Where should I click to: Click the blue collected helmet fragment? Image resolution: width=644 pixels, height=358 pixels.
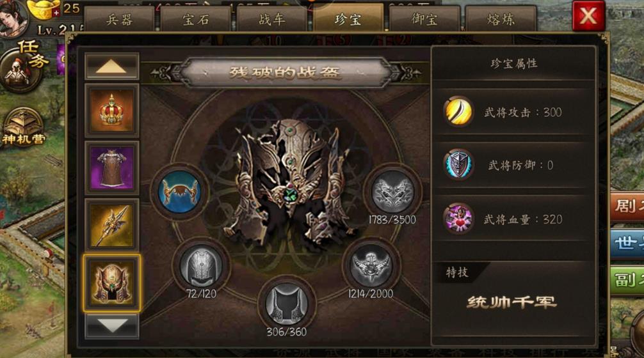coord(179,192)
